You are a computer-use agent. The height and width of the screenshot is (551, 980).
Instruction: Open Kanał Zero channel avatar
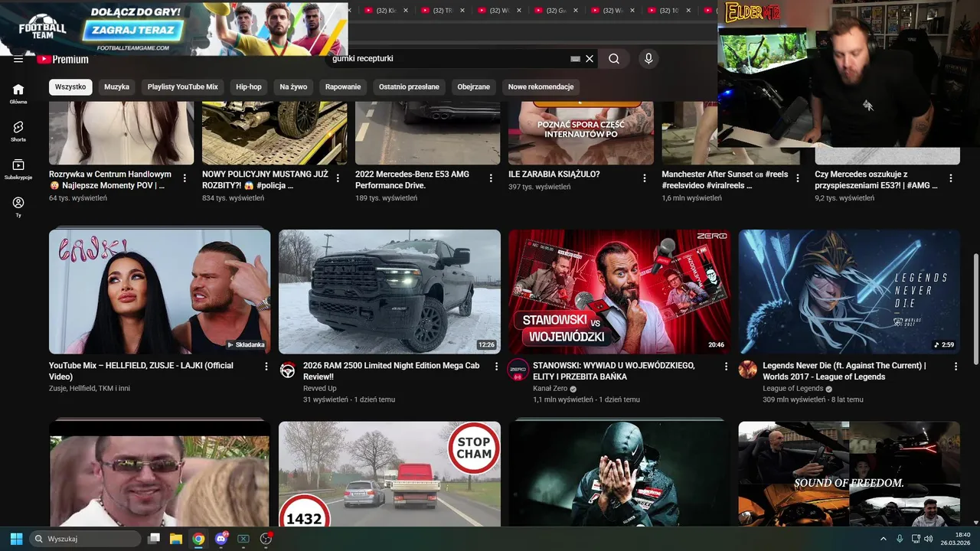click(518, 370)
